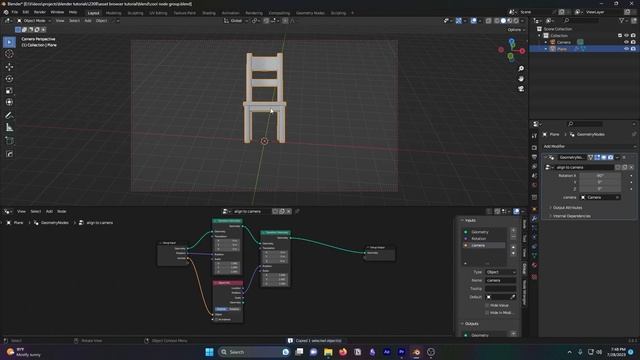Toggle pin icon in node editor header
This screenshot has height=360, width=640.
click(x=297, y=211)
